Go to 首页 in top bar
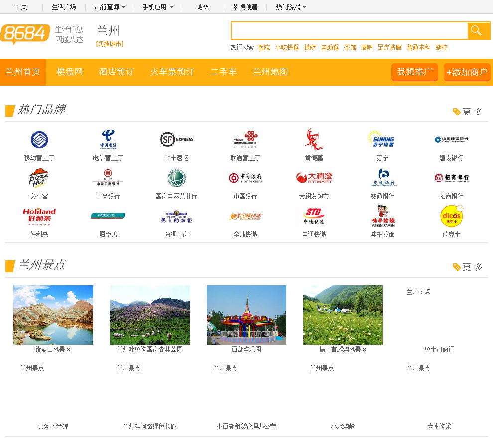493x448 pixels. [21, 7]
